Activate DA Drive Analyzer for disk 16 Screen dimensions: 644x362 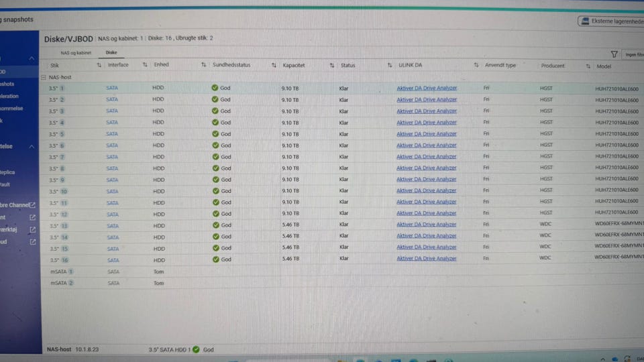tap(427, 258)
